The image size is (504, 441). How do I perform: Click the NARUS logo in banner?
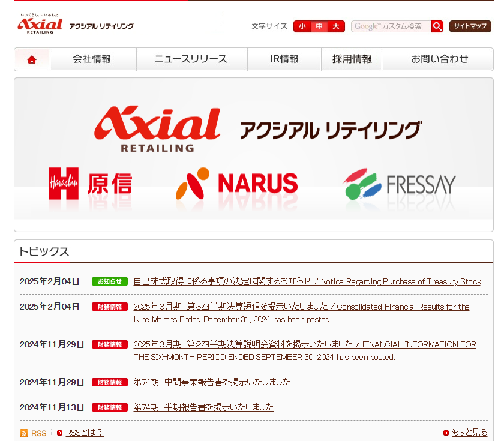click(237, 184)
